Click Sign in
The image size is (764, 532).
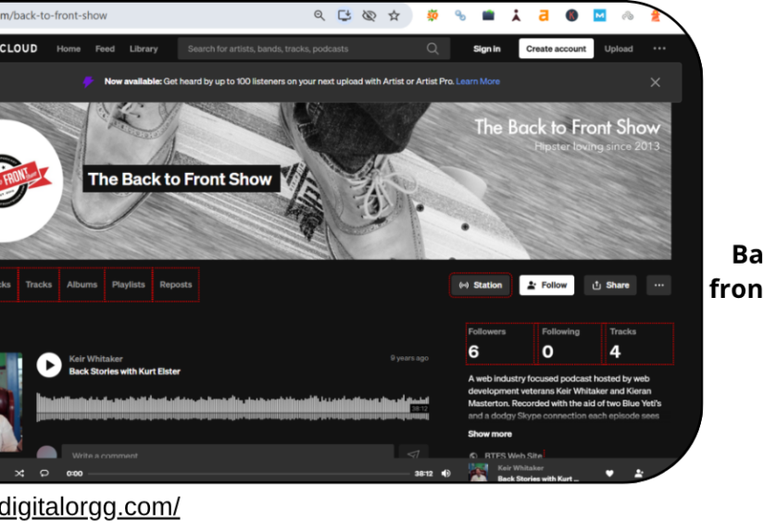487,49
